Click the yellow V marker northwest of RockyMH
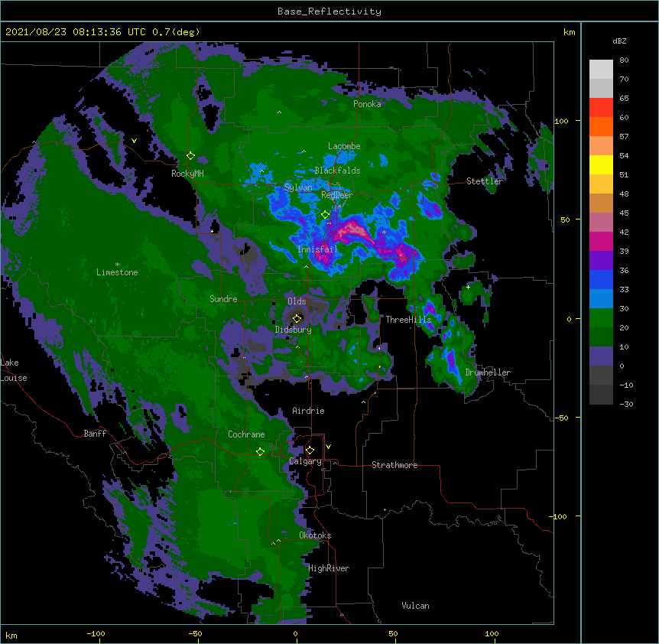The height and width of the screenshot is (644, 659). [x=134, y=141]
